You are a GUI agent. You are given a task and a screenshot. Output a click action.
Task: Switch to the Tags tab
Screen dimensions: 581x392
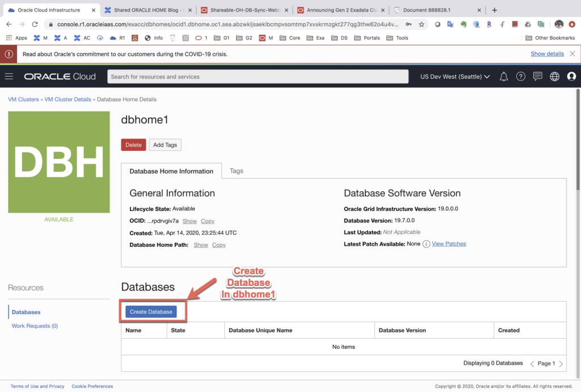[x=236, y=171]
